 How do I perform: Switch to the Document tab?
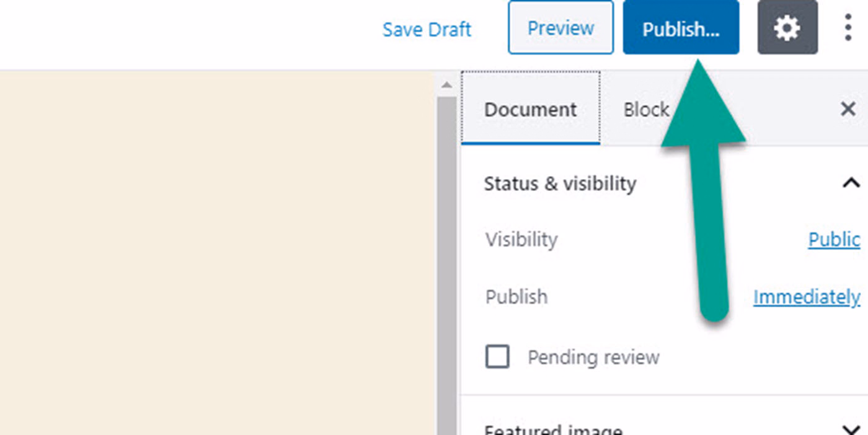(530, 109)
